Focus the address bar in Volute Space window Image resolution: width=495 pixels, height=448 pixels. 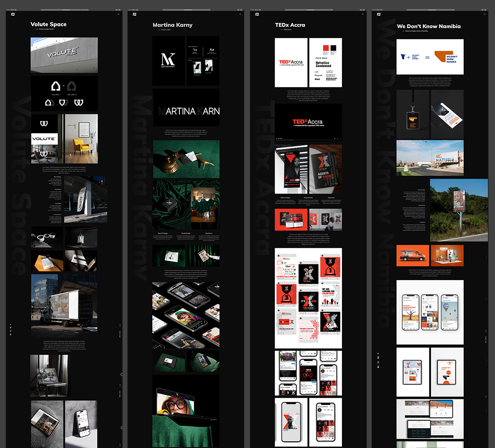64,9
